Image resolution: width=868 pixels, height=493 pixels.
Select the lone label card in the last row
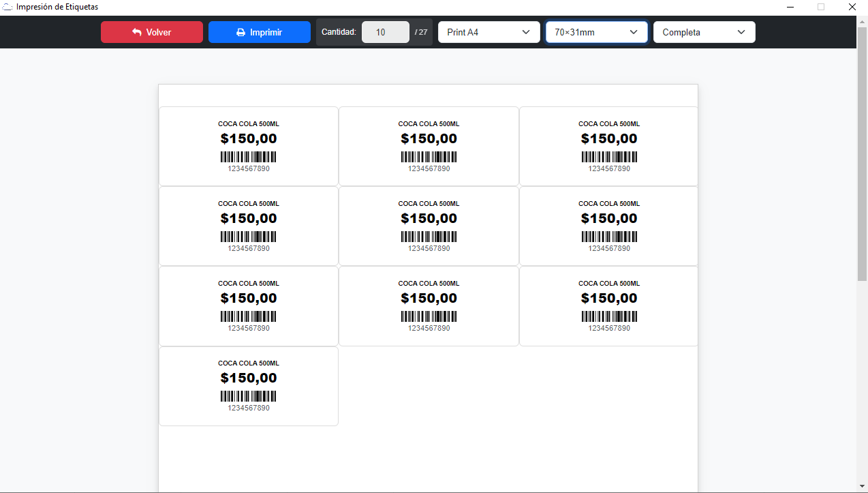click(249, 387)
